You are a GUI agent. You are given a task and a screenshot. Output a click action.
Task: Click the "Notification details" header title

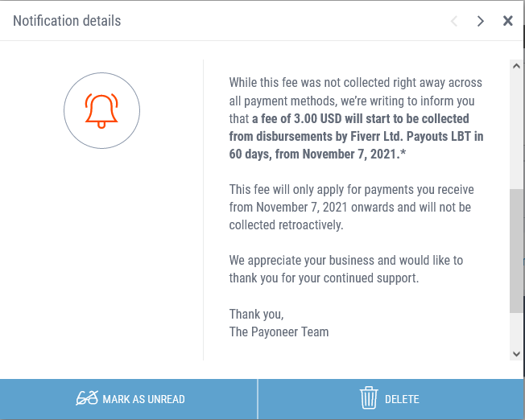(x=67, y=21)
